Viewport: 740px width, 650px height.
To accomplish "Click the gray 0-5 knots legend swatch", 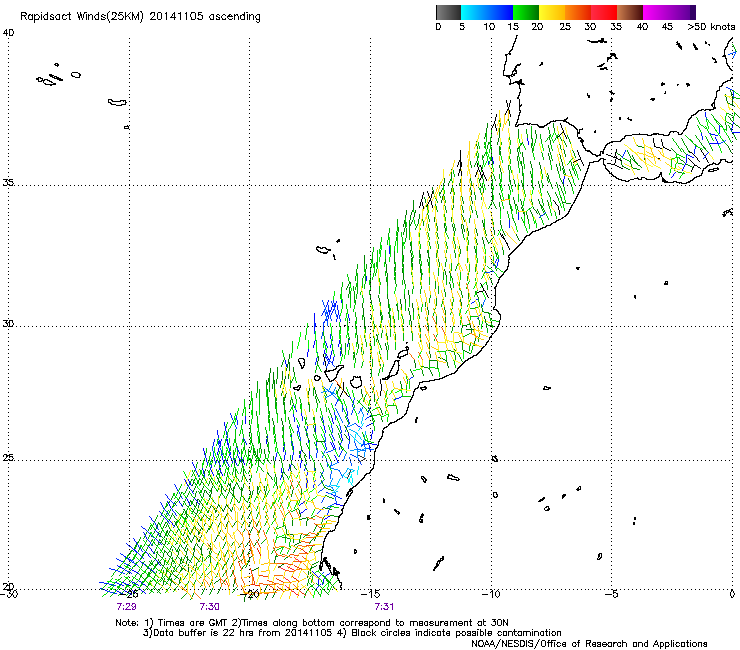I will [x=448, y=12].
